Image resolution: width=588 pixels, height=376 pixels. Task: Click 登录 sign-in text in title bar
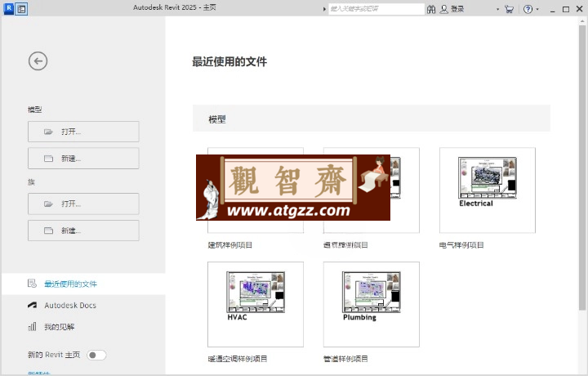(x=457, y=9)
